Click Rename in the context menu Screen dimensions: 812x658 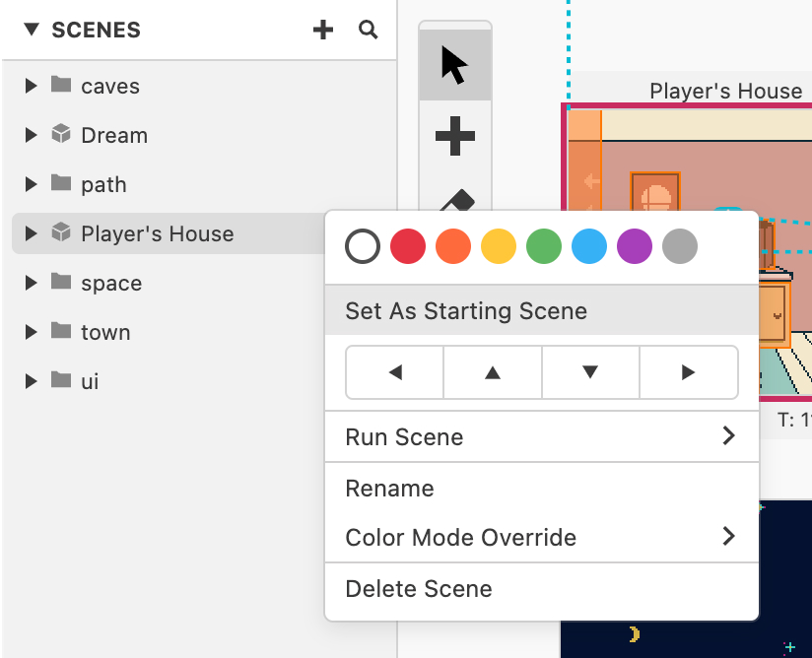(x=390, y=489)
